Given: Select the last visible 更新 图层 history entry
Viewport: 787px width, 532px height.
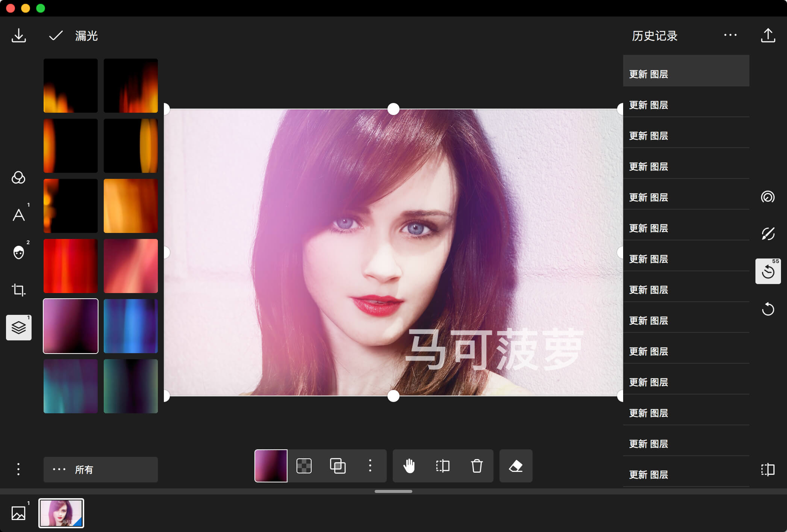Looking at the screenshot, I should (686, 472).
